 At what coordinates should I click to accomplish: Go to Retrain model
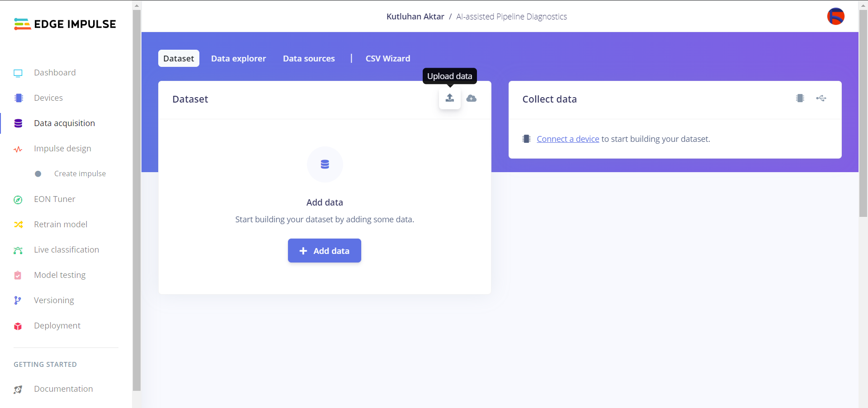coord(61,225)
